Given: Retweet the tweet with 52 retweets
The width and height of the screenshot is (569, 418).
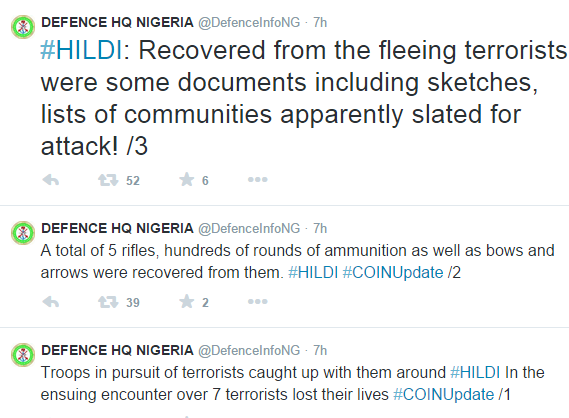Looking at the screenshot, I should click(108, 180).
